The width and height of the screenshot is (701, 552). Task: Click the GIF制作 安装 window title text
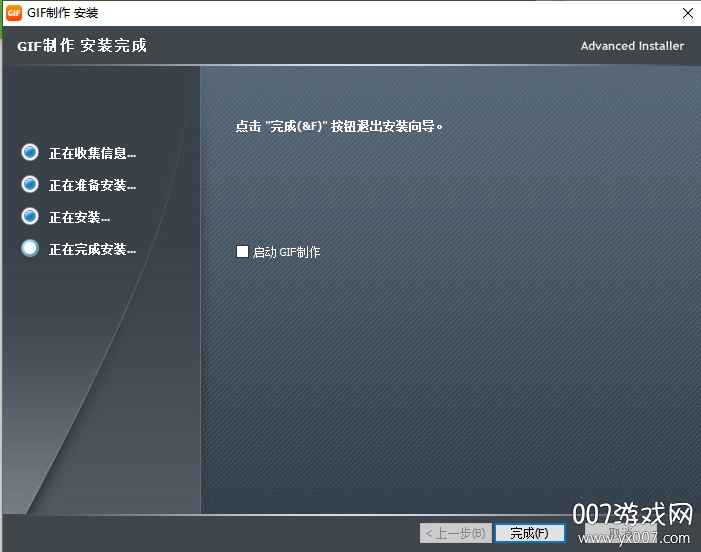[x=63, y=13]
